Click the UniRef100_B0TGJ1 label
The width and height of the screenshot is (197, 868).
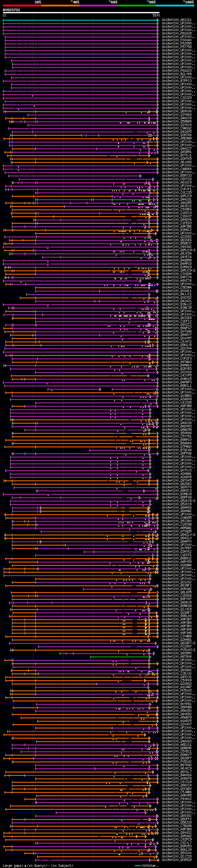coord(177,155)
